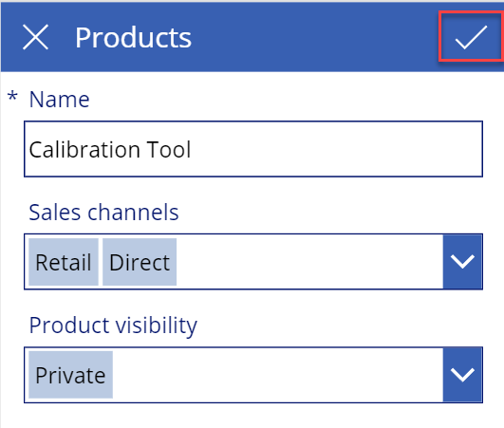Click the Private tag in Product visibility
Viewport: 504px width, 428px height.
(71, 375)
